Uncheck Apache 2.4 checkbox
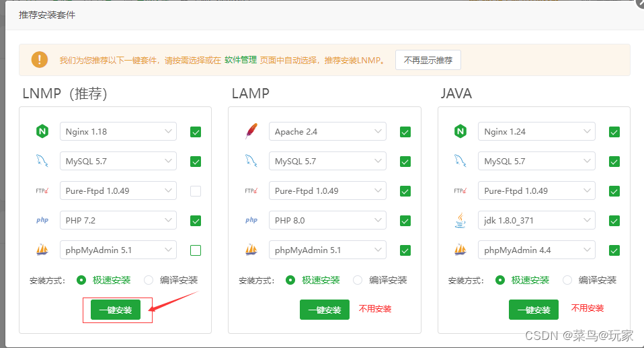The image size is (644, 348). (405, 132)
